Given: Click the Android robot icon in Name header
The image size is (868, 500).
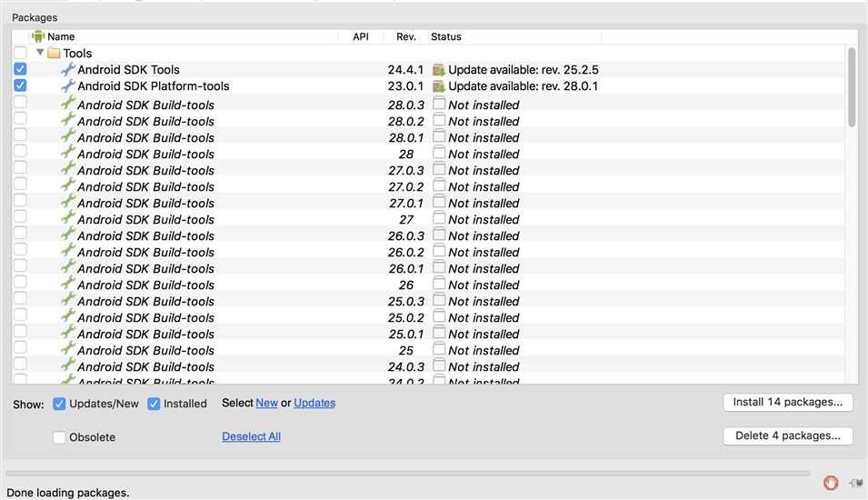Looking at the screenshot, I should point(37,36).
